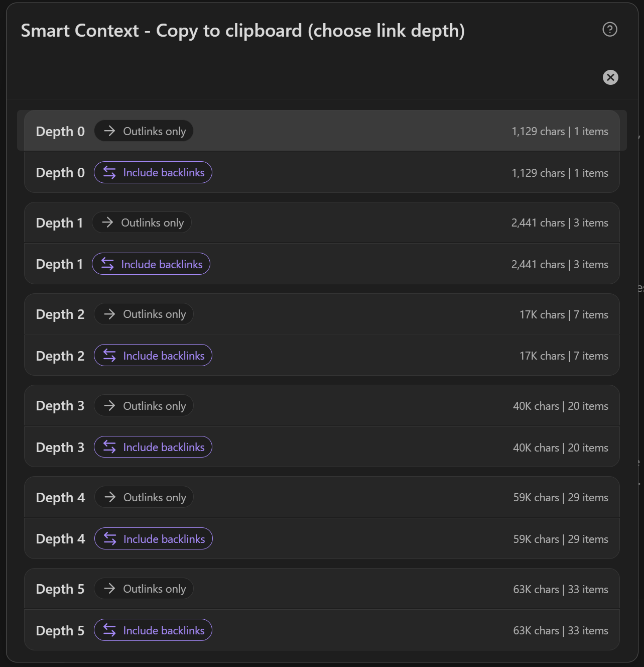The image size is (644, 667).
Task: Close the Smart Context dialog
Action: pyautogui.click(x=610, y=77)
